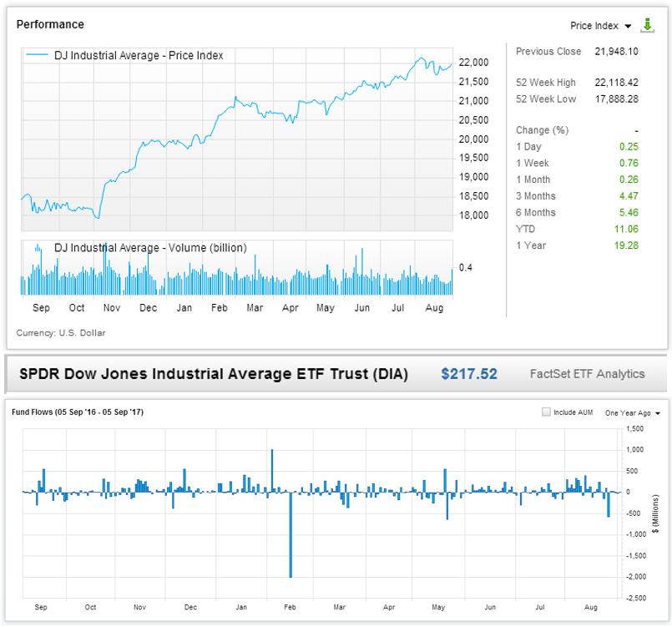
Task: Click the YTD change value 11.06
Action: (626, 229)
